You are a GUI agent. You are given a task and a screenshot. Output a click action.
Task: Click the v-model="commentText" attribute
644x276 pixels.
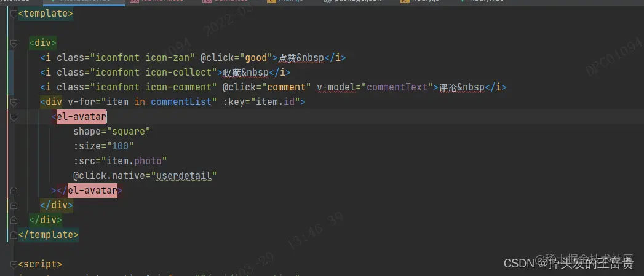click(x=375, y=87)
